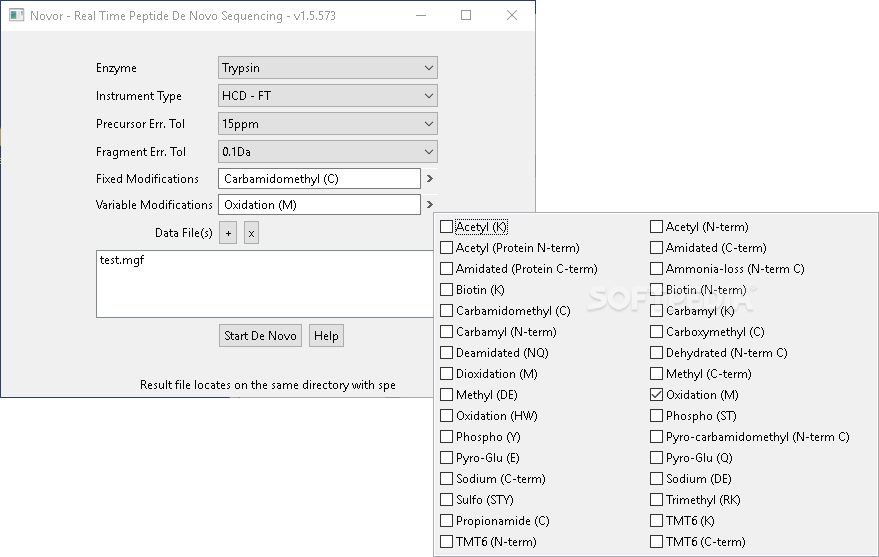Enable Pyro-carbamidomethyl (N-term C)
Screen dimensions: 879x557
656,437
